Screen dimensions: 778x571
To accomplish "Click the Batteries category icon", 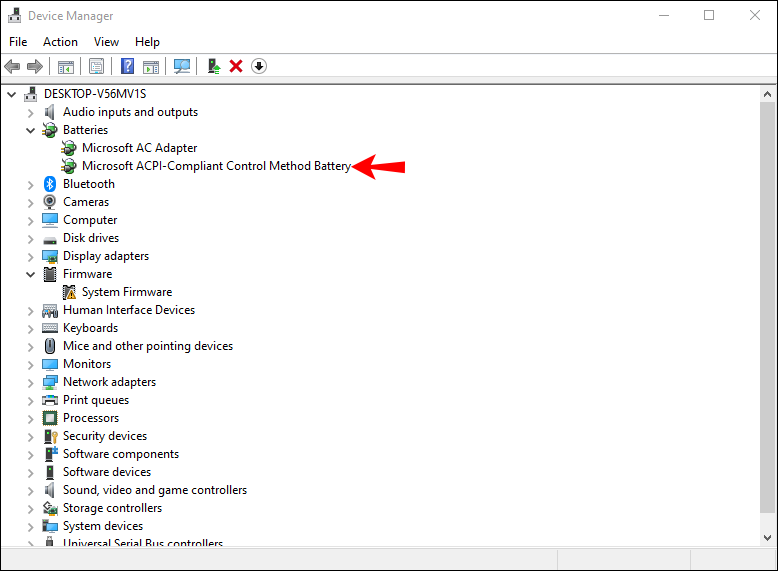I will click(x=50, y=130).
